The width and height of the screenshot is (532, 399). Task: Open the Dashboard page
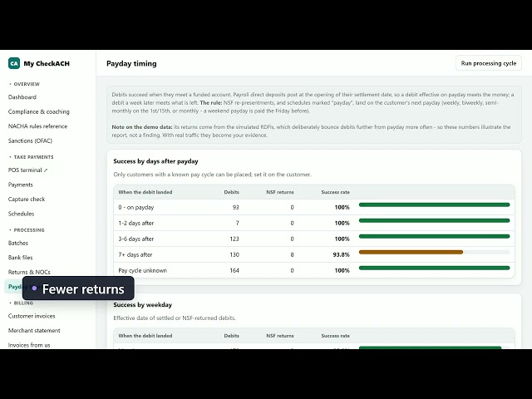(x=22, y=97)
